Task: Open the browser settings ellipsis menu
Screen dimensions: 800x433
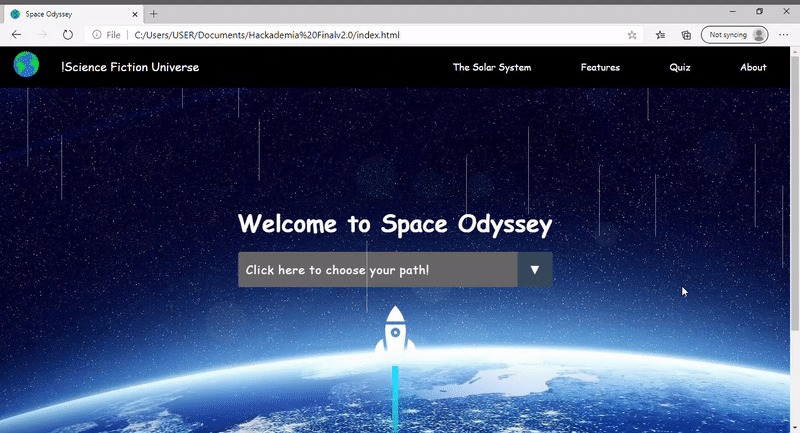Action: (784, 35)
